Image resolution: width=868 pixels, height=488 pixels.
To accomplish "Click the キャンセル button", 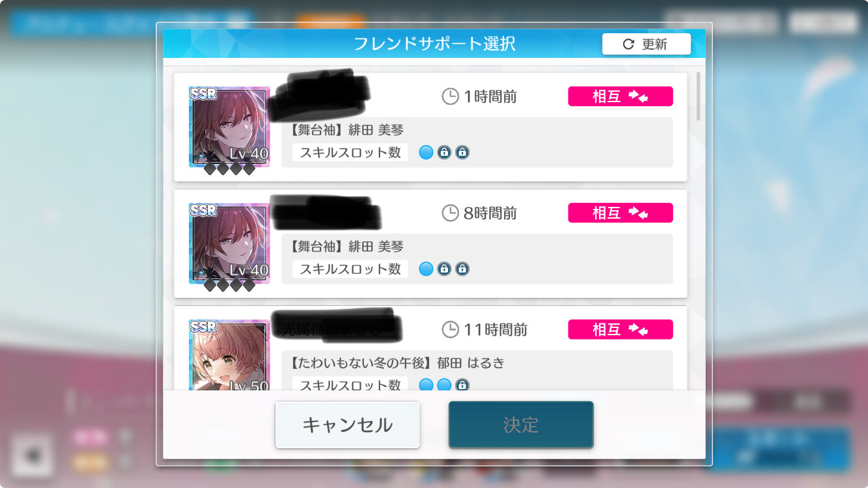I will (347, 425).
